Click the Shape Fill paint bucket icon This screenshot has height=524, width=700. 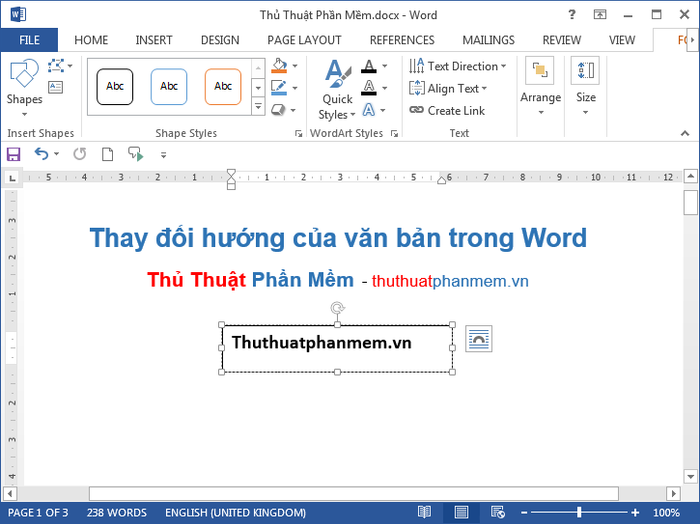click(x=279, y=66)
